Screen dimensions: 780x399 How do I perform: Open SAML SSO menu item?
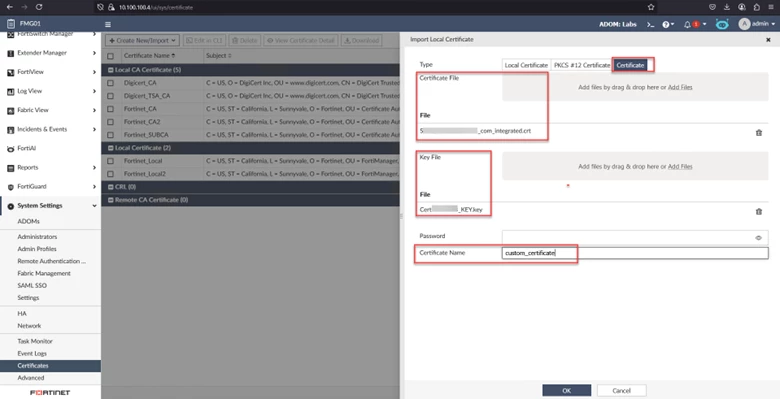coord(32,286)
